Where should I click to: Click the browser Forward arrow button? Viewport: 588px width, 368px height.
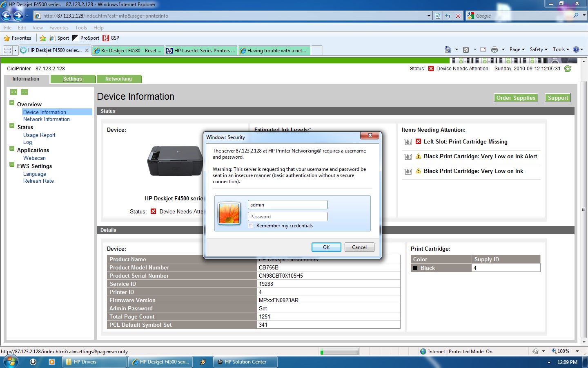[x=18, y=16]
